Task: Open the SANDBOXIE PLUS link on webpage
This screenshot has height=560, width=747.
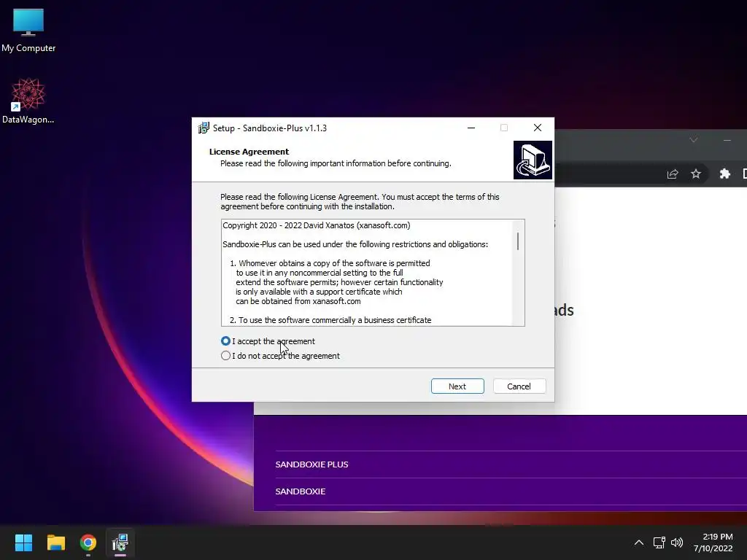Action: [x=311, y=464]
